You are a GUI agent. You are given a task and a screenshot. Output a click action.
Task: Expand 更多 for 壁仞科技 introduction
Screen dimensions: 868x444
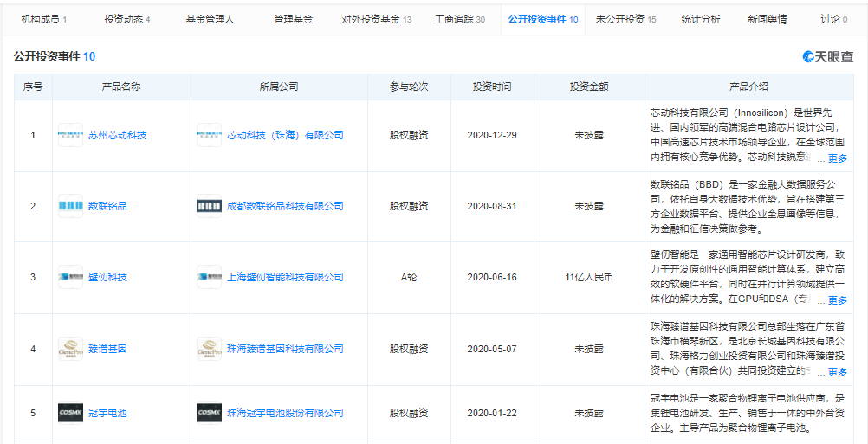point(838,301)
